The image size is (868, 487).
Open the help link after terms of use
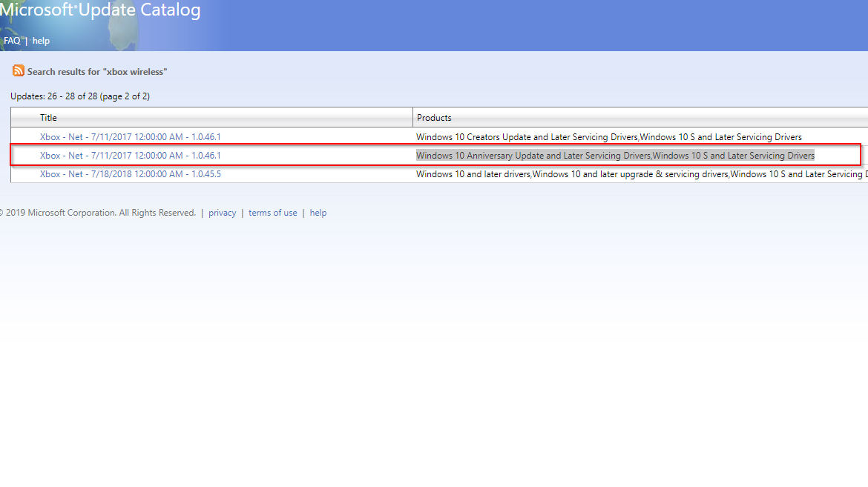(318, 213)
